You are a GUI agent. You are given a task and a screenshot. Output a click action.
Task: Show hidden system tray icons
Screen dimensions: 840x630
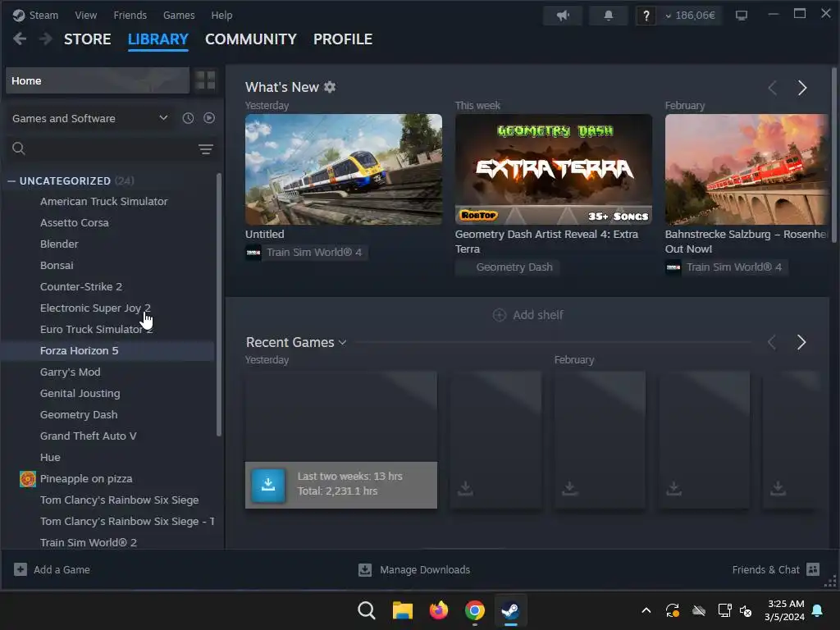coord(646,610)
